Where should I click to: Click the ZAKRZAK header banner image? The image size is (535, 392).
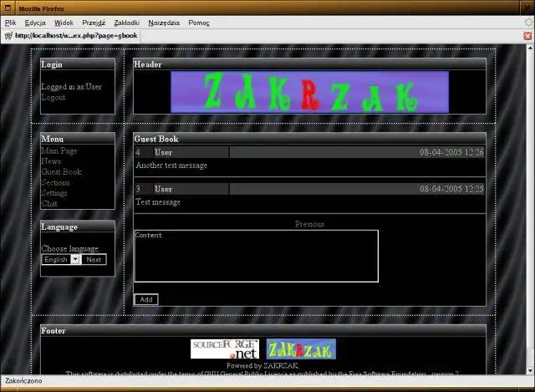pos(310,92)
